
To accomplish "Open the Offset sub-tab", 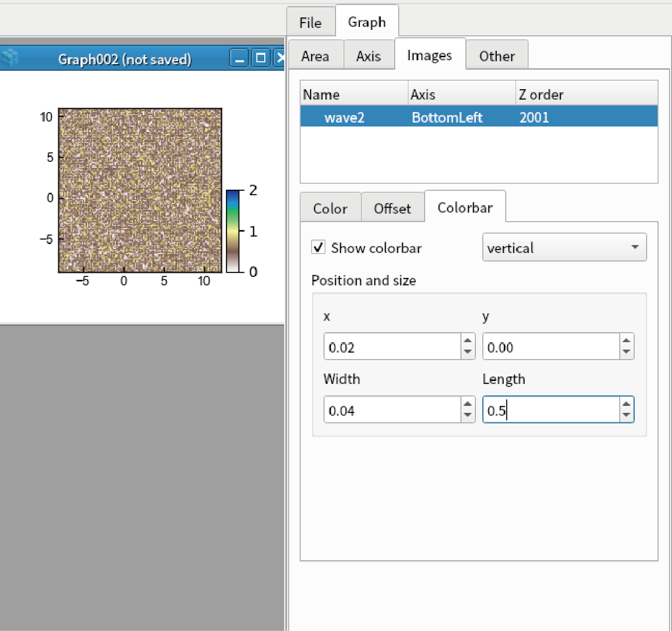I will point(393,208).
